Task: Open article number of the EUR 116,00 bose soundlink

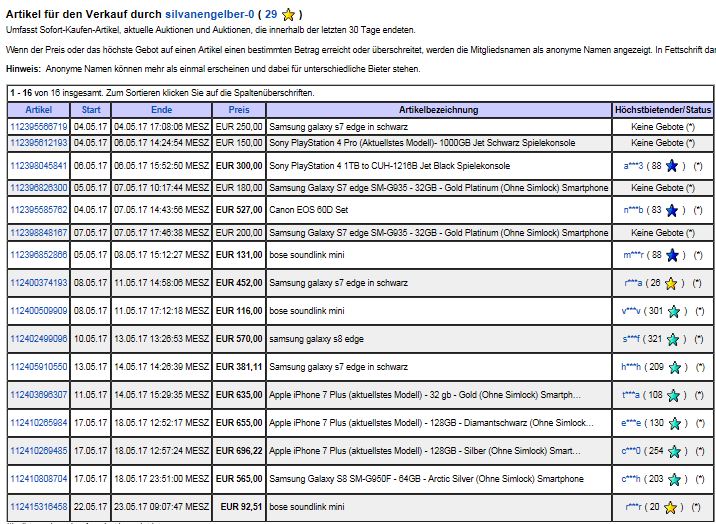Action: pyautogui.click(x=38, y=311)
